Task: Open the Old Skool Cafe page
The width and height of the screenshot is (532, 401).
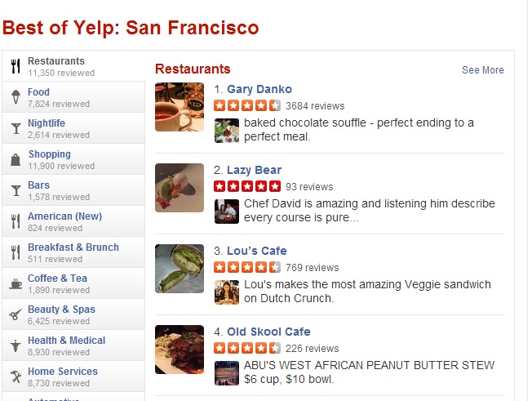Action: pyautogui.click(x=268, y=332)
